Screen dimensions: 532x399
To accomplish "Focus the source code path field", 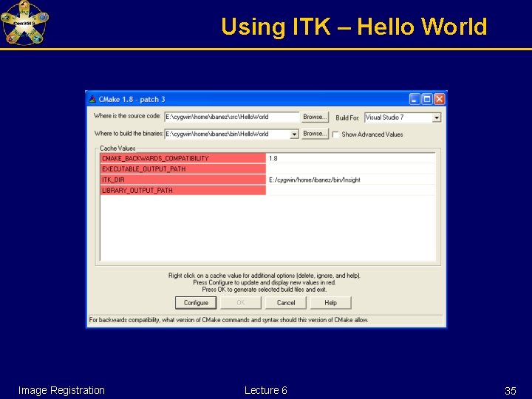I will pos(232,117).
